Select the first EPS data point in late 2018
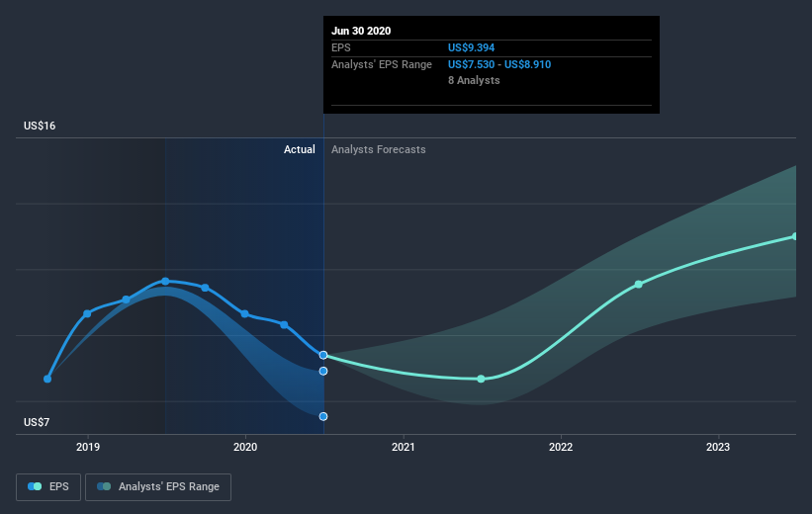Screen dimensions: 812x514 click(x=47, y=379)
